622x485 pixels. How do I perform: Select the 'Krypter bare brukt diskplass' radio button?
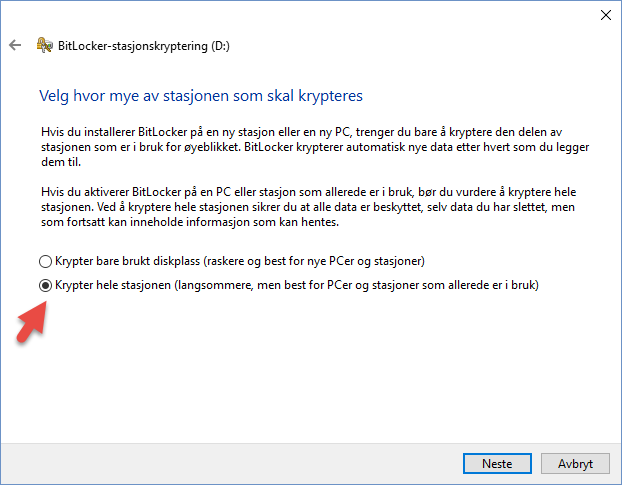[44, 261]
